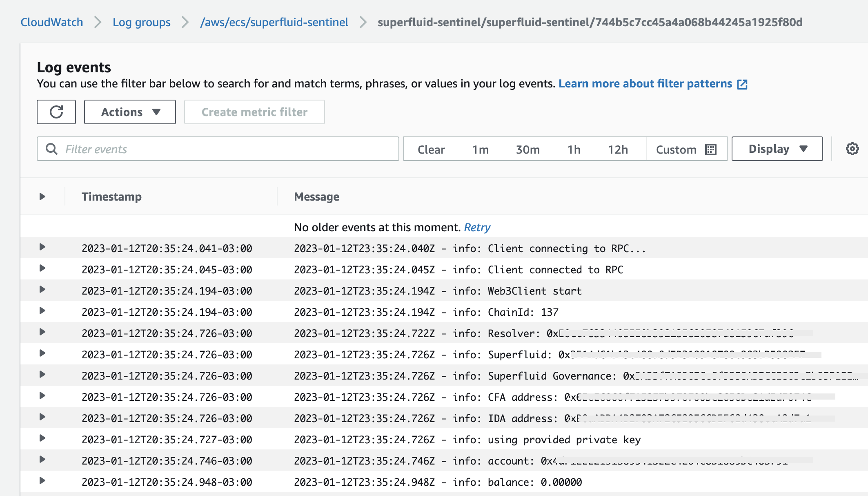
Task: Click the Retry link for older events
Action: click(x=477, y=227)
